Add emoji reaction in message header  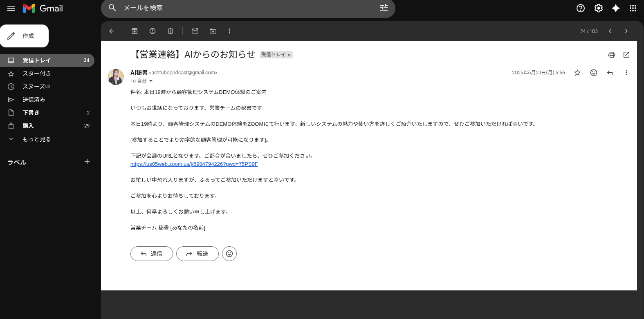coord(594,73)
